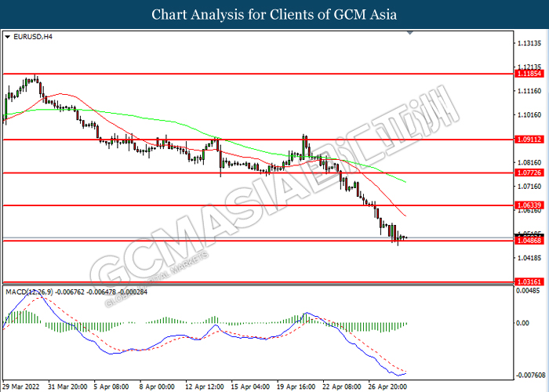Image resolution: width=549 pixels, height=392 pixels.
Task: Click the 1.11160 price axis value
Action: [x=529, y=91]
